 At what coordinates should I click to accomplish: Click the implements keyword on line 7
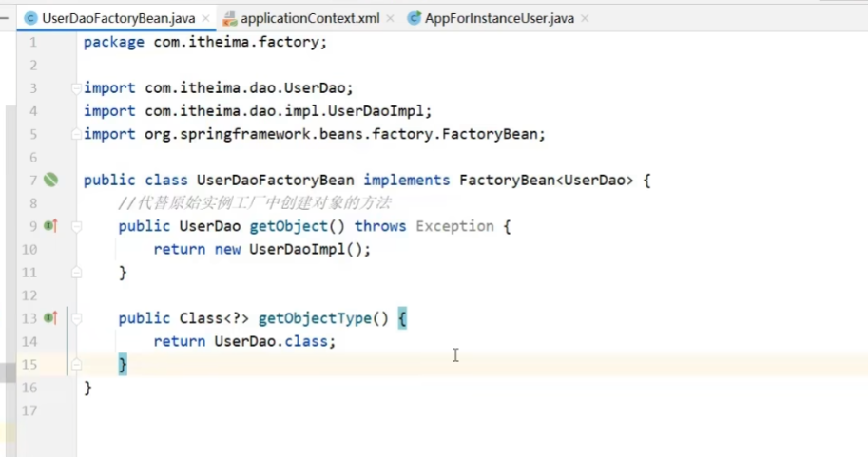[x=406, y=180]
